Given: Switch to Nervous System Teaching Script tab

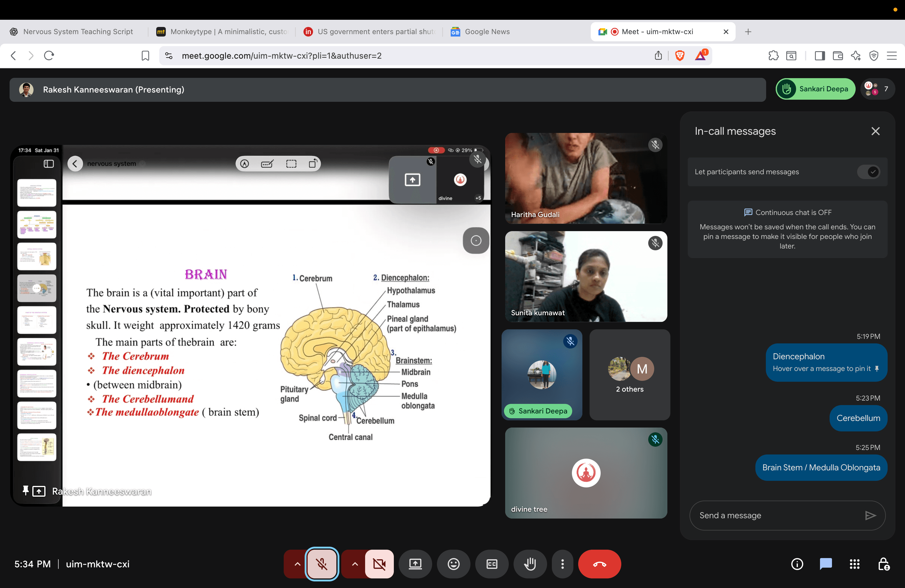Looking at the screenshot, I should pyautogui.click(x=78, y=31).
